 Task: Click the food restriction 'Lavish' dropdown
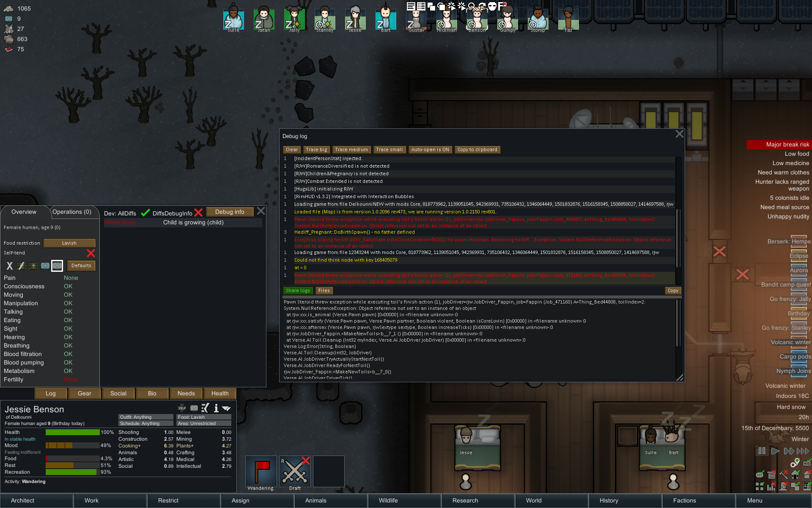[x=69, y=242]
